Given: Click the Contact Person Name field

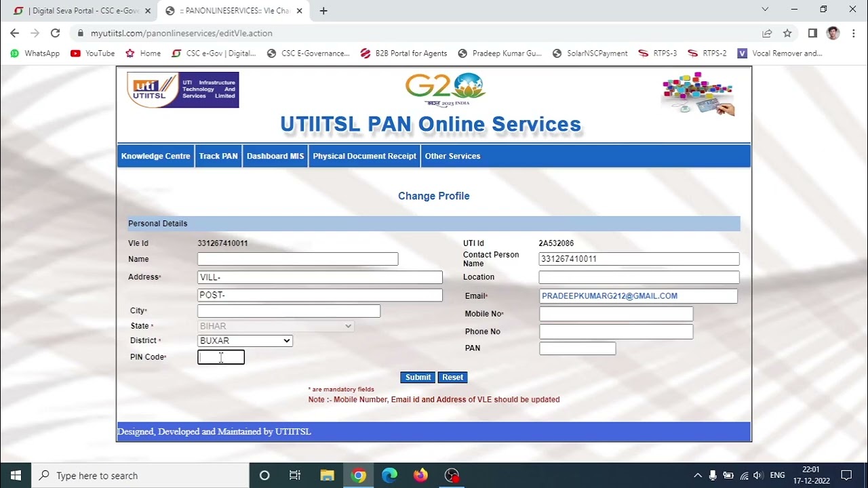Looking at the screenshot, I should coord(639,259).
